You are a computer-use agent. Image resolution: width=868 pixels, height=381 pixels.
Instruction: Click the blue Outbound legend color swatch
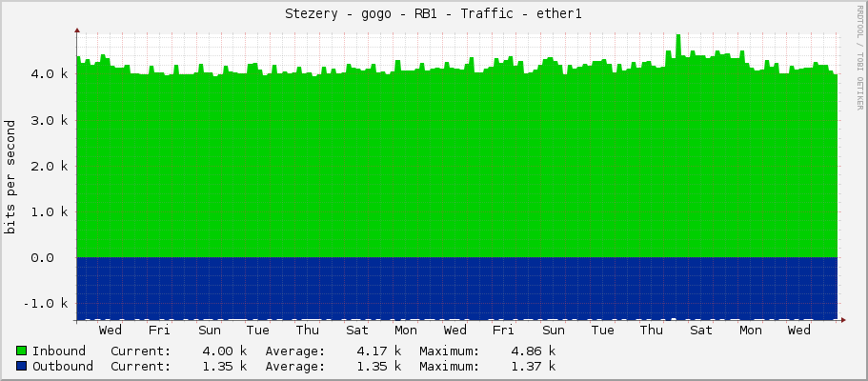click(x=22, y=366)
